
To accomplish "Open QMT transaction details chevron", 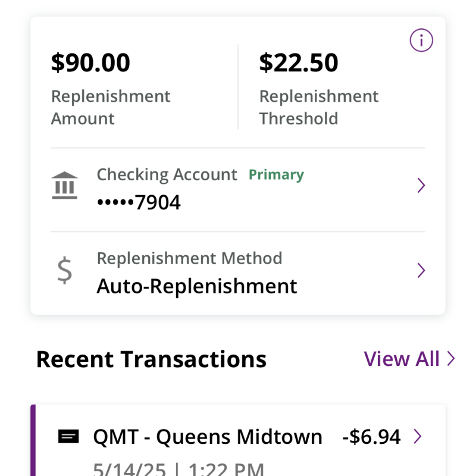I will (x=418, y=436).
